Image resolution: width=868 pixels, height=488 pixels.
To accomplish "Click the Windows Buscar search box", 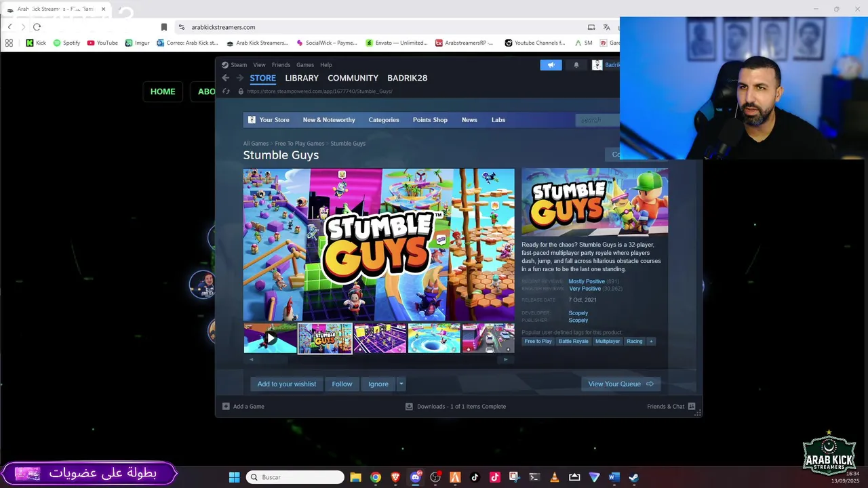I will click(x=295, y=477).
